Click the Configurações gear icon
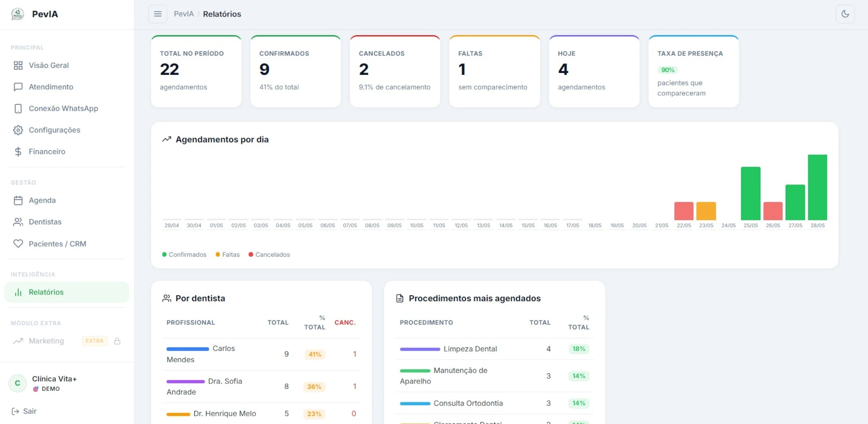Image resolution: width=868 pixels, height=424 pixels. pos(18,130)
